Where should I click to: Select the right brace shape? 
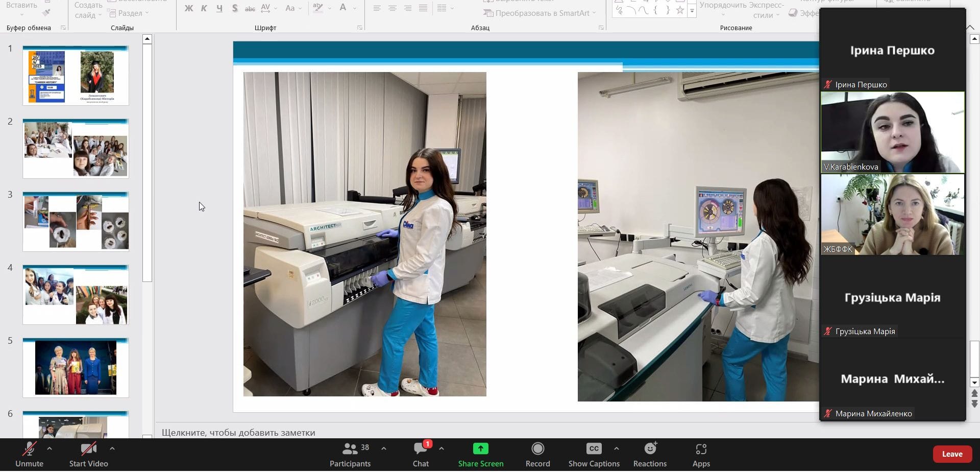pyautogui.click(x=668, y=10)
